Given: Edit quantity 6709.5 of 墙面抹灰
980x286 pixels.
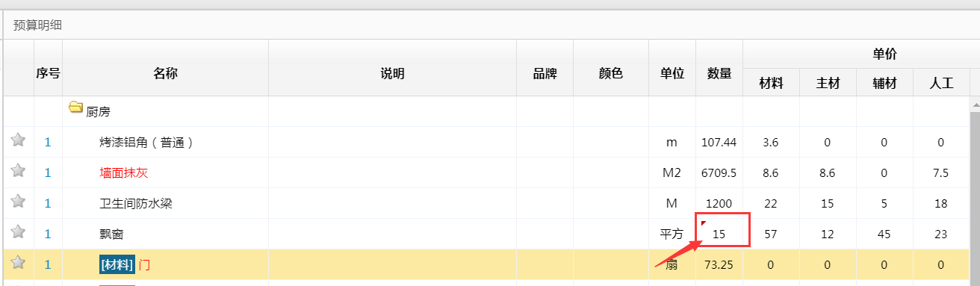Looking at the screenshot, I should (719, 172).
